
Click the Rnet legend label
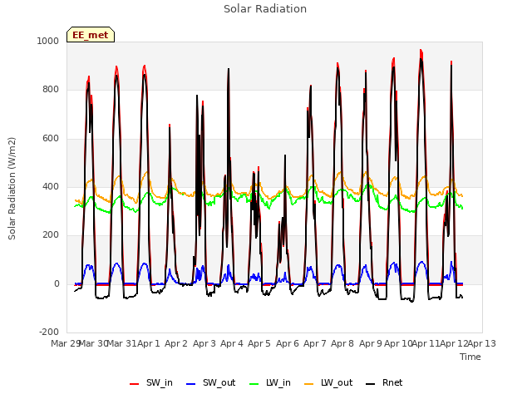click(x=392, y=382)
